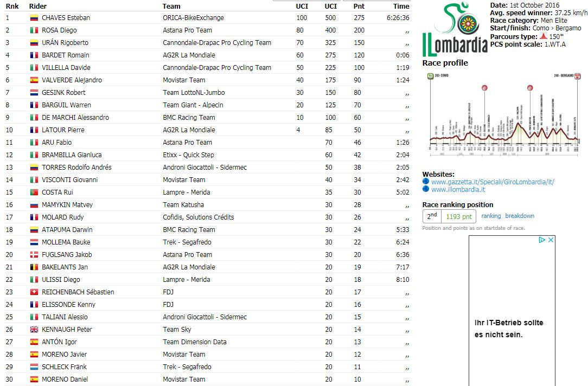588x386 pixels.
Task: Open rider ULISSI Diego
Action: (x=60, y=280)
